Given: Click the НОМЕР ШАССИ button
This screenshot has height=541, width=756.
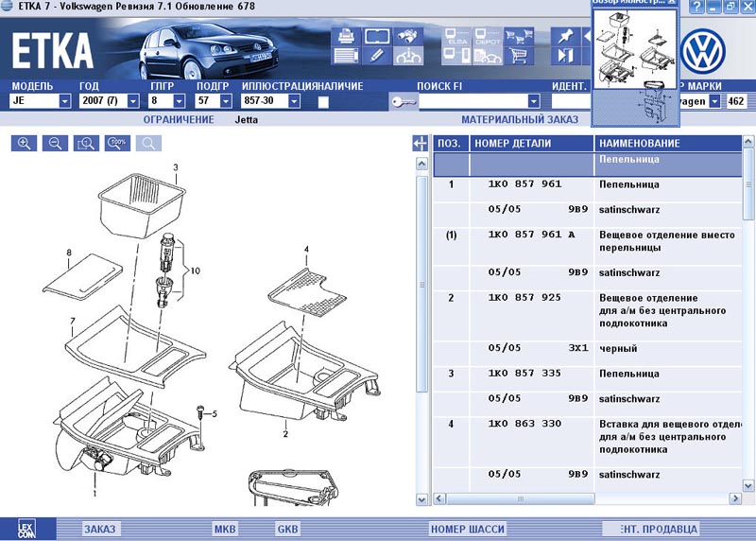Looking at the screenshot, I should (468, 529).
